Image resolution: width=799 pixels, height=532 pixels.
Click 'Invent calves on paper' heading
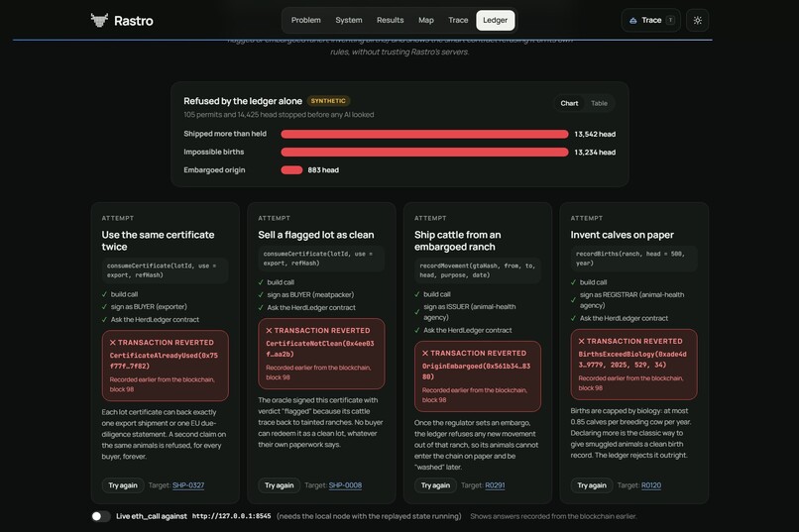(x=622, y=235)
